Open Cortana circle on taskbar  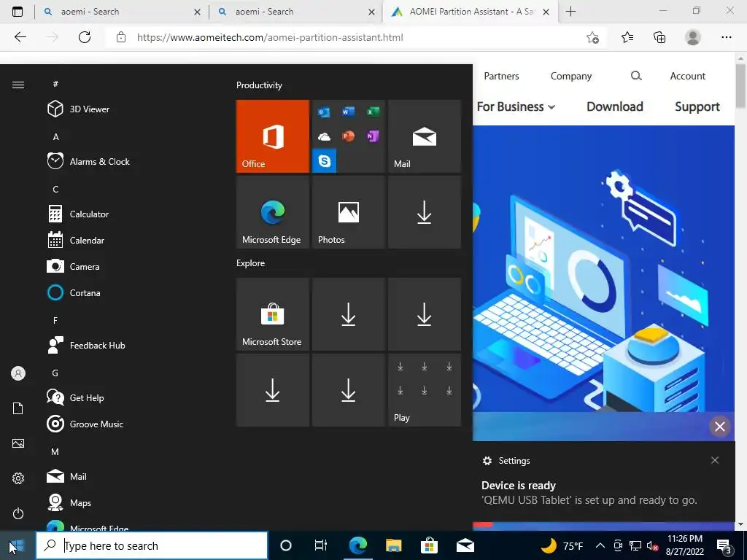[x=286, y=545]
